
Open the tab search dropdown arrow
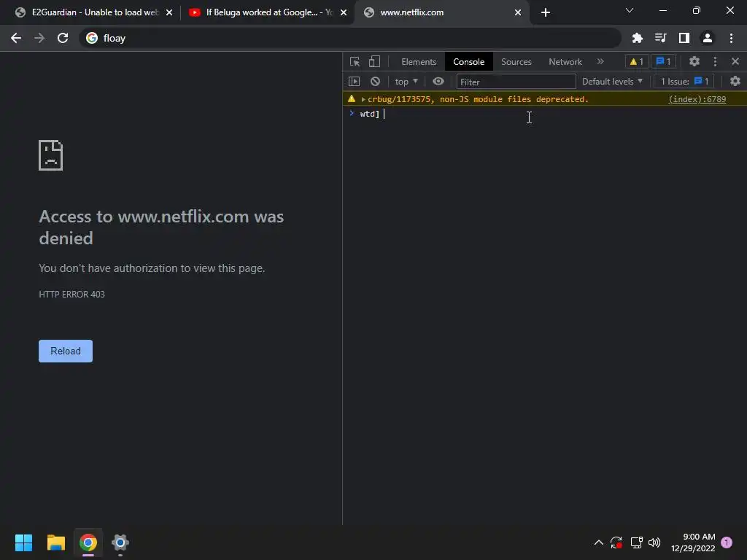(x=630, y=10)
